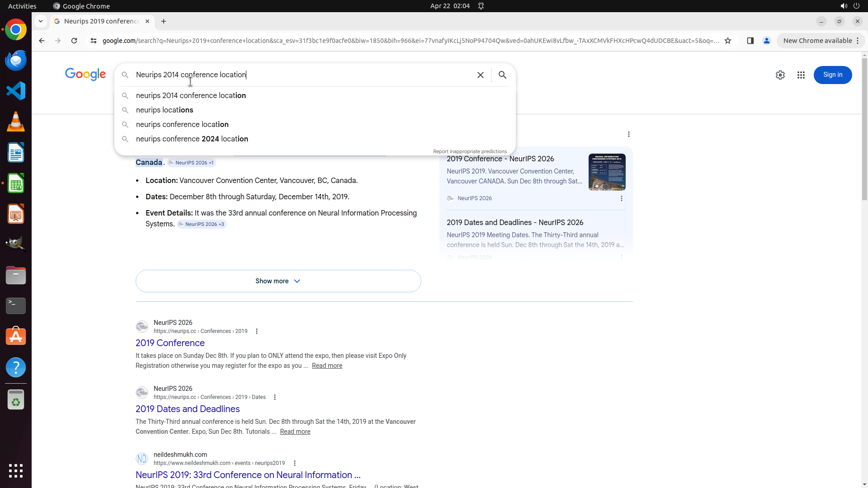Click the Sign in button
Screen dimensions: 868x488
coord(832,75)
